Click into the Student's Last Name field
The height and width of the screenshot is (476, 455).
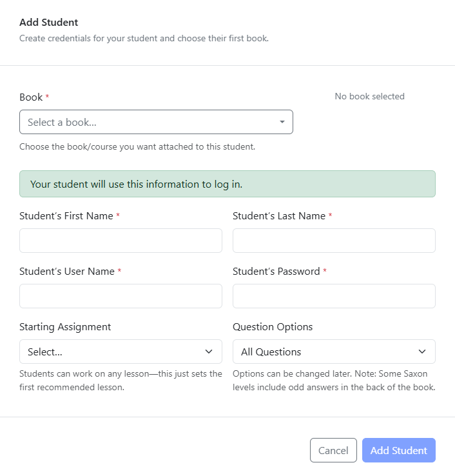(x=334, y=241)
